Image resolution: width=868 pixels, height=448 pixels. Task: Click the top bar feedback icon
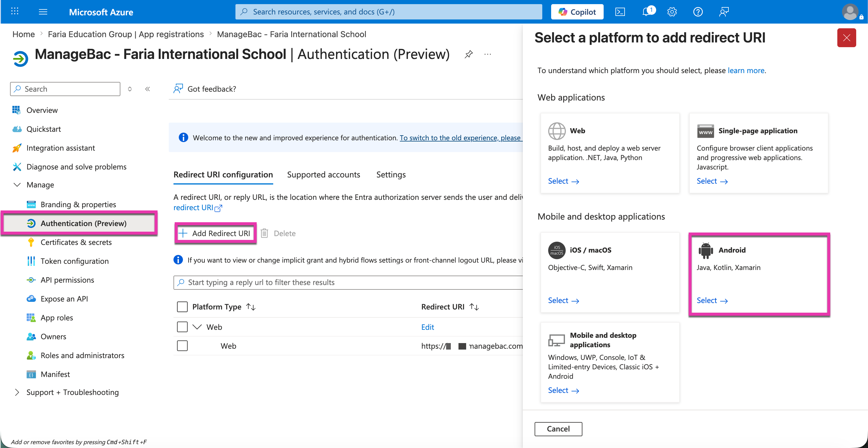coord(724,12)
